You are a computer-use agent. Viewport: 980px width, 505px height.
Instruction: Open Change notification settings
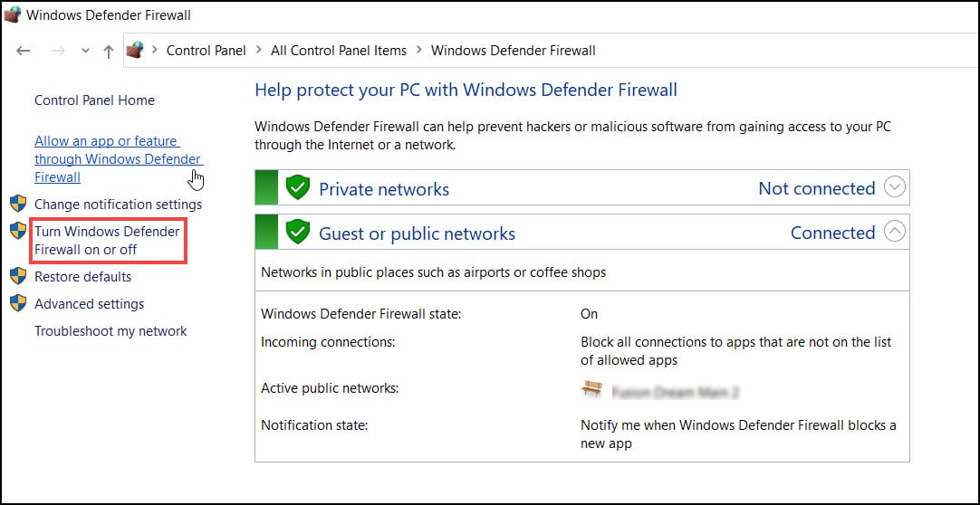point(118,205)
